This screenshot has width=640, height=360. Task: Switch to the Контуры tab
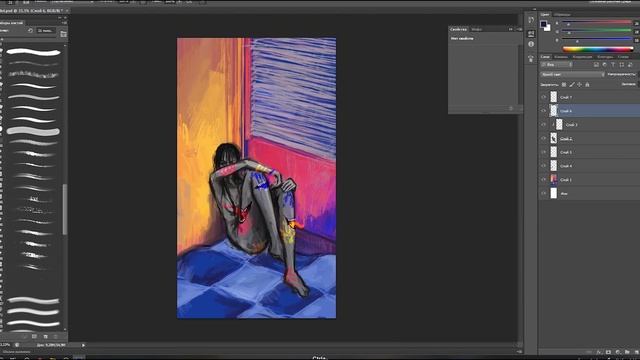point(605,57)
